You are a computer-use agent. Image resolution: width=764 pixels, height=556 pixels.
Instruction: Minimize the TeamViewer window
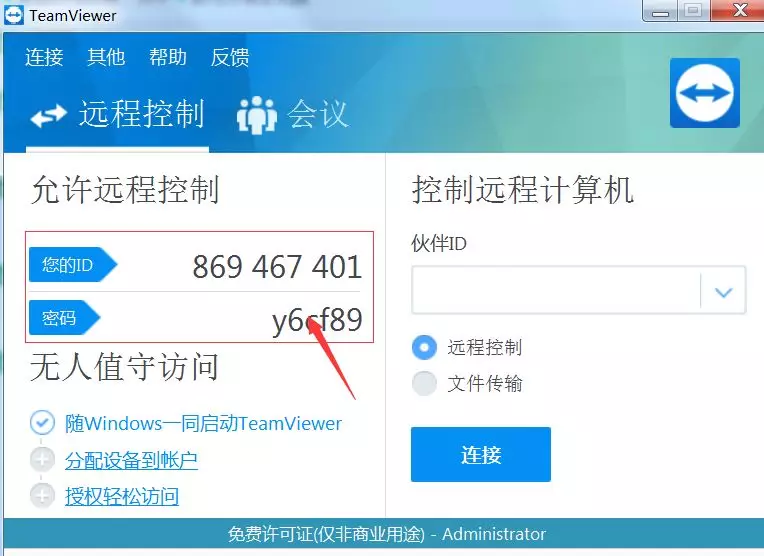660,11
